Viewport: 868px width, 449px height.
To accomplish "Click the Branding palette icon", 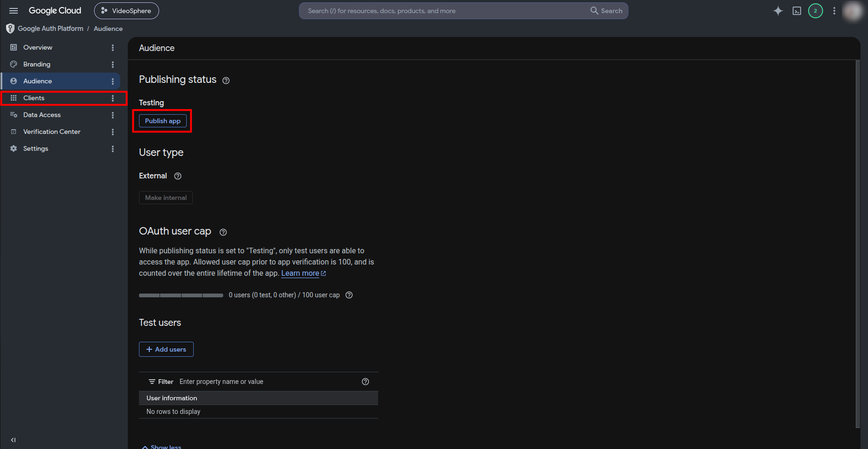I will coord(14,64).
